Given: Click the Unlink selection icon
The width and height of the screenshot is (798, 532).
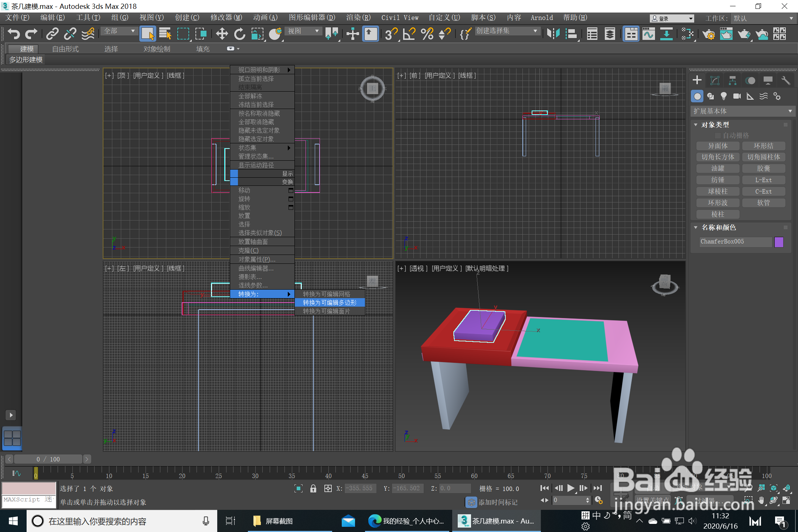Looking at the screenshot, I should click(x=70, y=34).
